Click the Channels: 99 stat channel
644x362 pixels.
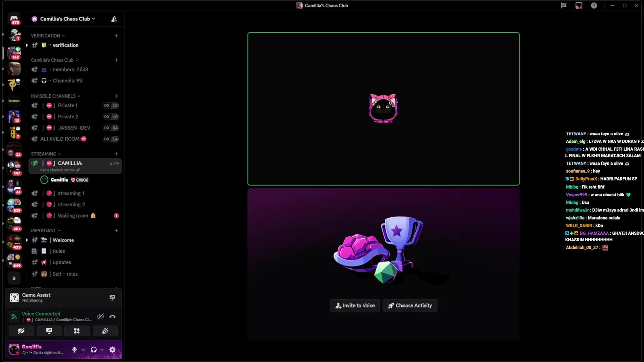74,81
